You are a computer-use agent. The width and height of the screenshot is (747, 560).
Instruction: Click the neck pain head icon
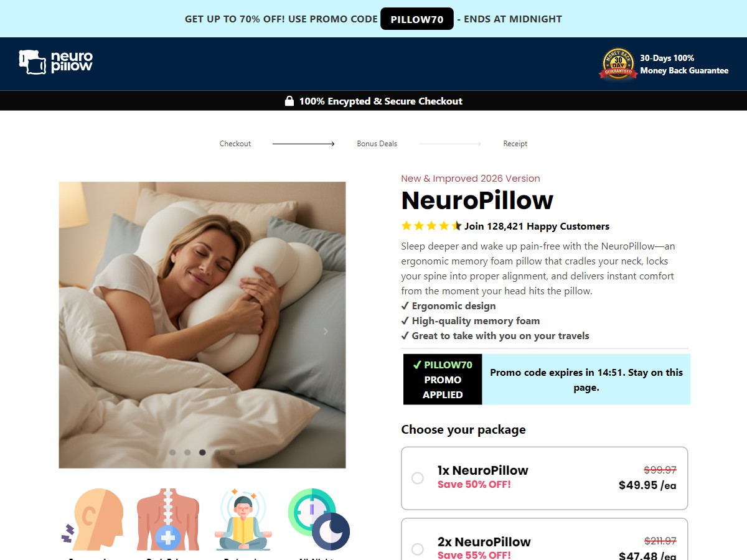pos(92,520)
